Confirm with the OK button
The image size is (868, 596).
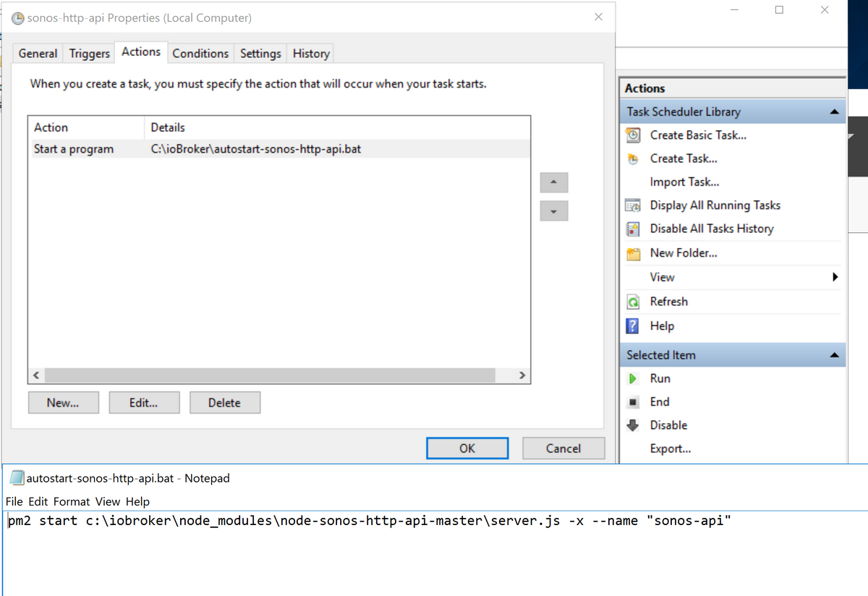tap(467, 448)
